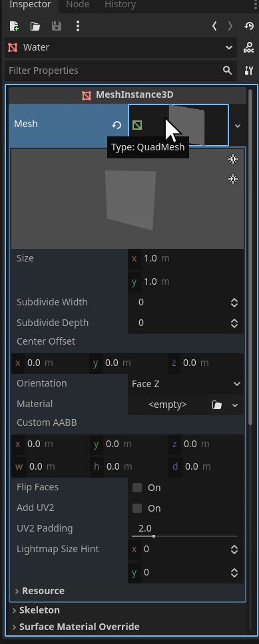Click the large mesh preview viewport
Screen dimensions: 259x644
point(127,199)
